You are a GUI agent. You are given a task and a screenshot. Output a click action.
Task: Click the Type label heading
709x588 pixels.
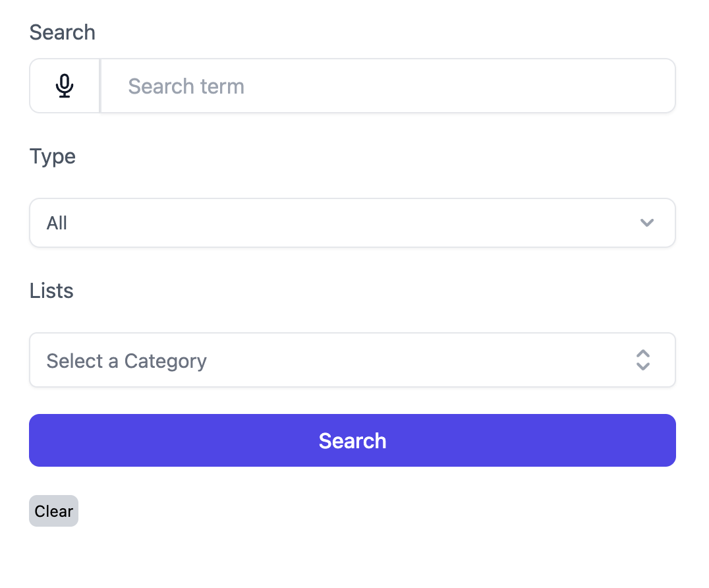click(x=53, y=156)
